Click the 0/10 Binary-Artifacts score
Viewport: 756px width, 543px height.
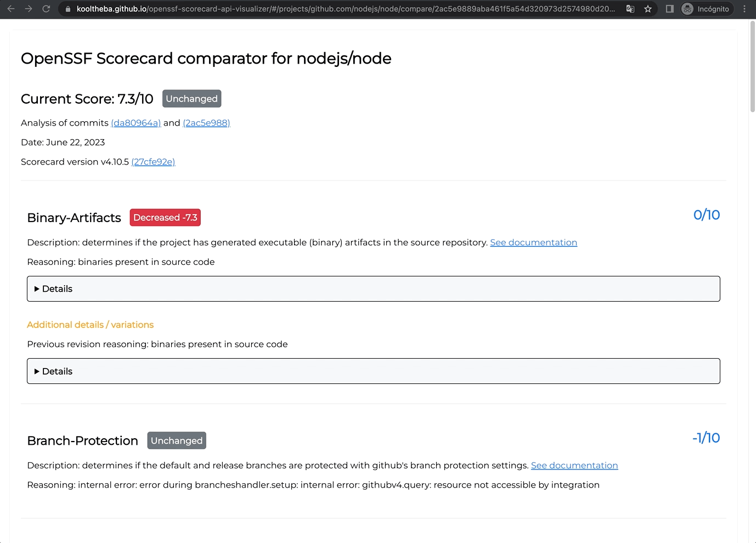pos(707,215)
